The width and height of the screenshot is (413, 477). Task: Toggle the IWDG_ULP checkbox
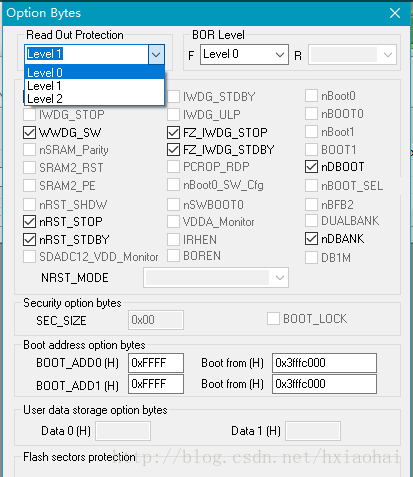pos(173,115)
